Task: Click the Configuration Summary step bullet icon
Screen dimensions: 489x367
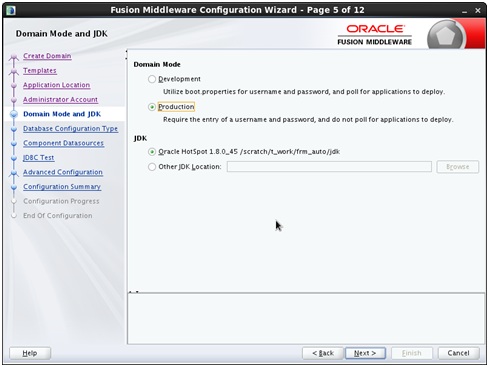Action: point(14,187)
